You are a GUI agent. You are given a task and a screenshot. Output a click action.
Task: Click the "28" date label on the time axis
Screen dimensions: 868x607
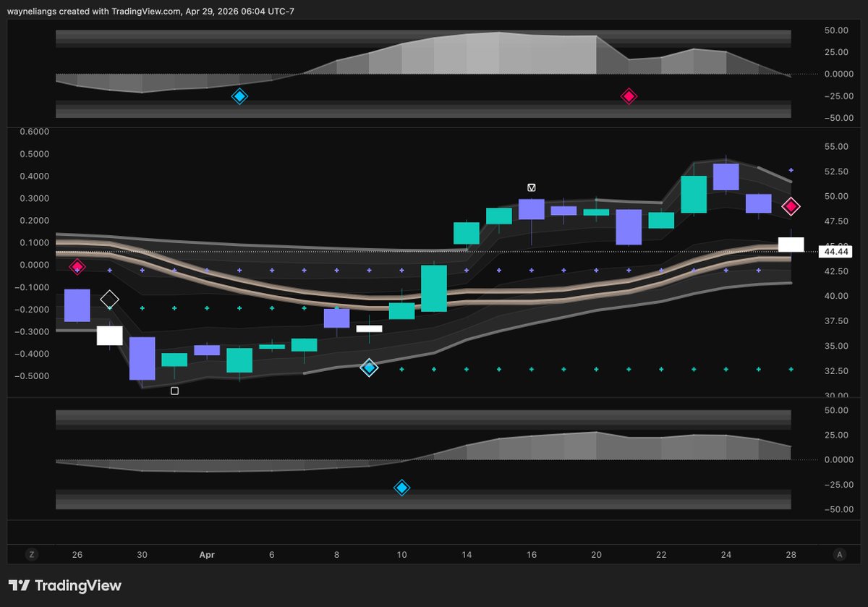click(x=791, y=555)
